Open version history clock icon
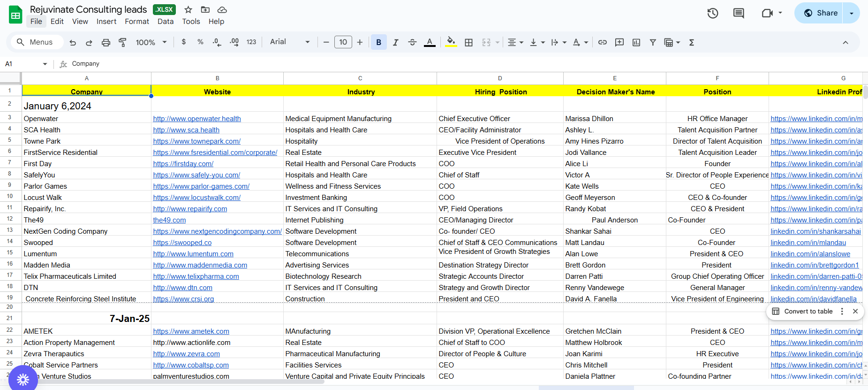This screenshot has height=390, width=868. [x=712, y=13]
